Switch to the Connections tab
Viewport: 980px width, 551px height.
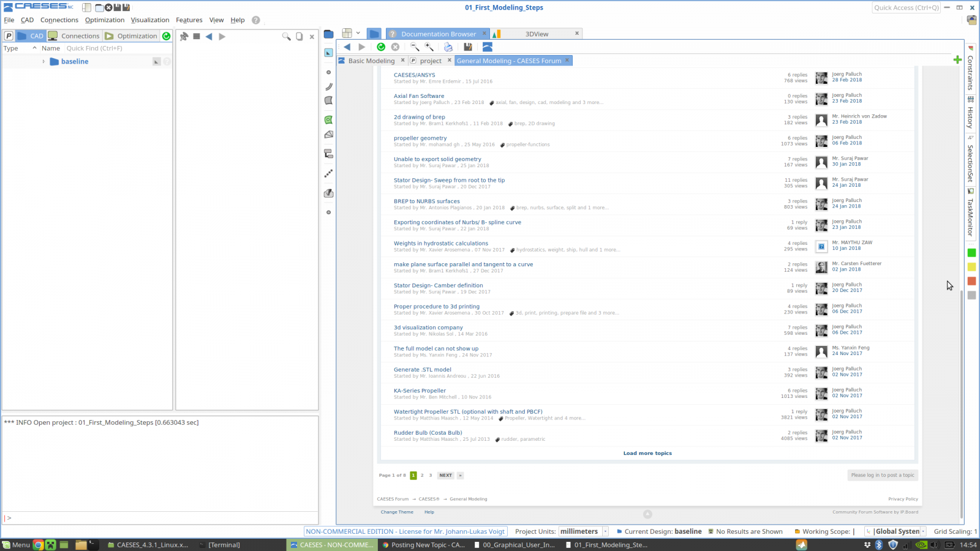tap(74, 36)
